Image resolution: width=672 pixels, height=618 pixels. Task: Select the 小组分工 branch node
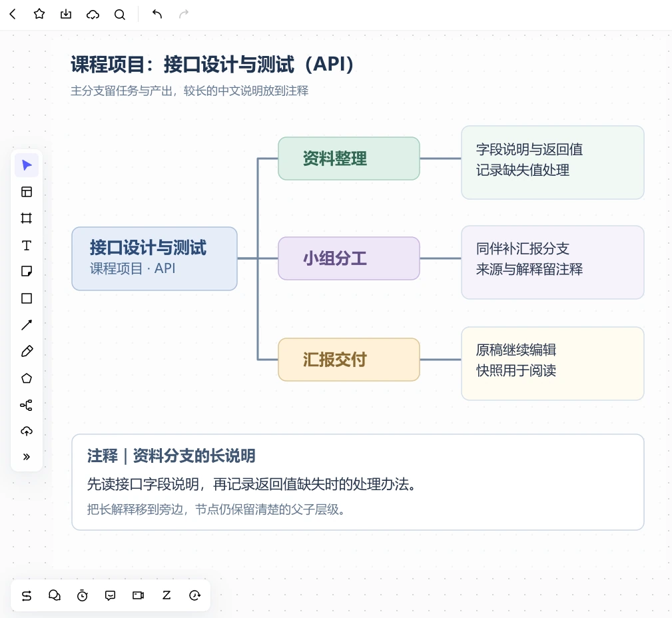(349, 258)
